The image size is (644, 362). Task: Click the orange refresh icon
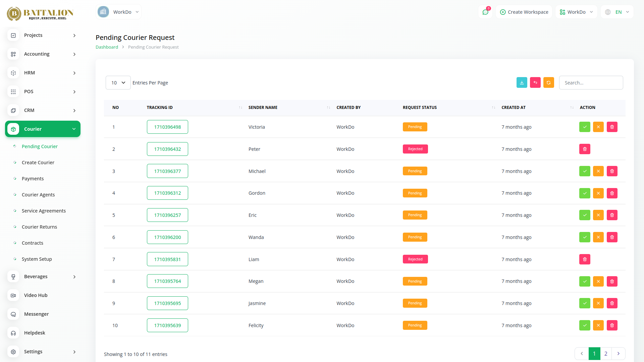click(x=549, y=83)
